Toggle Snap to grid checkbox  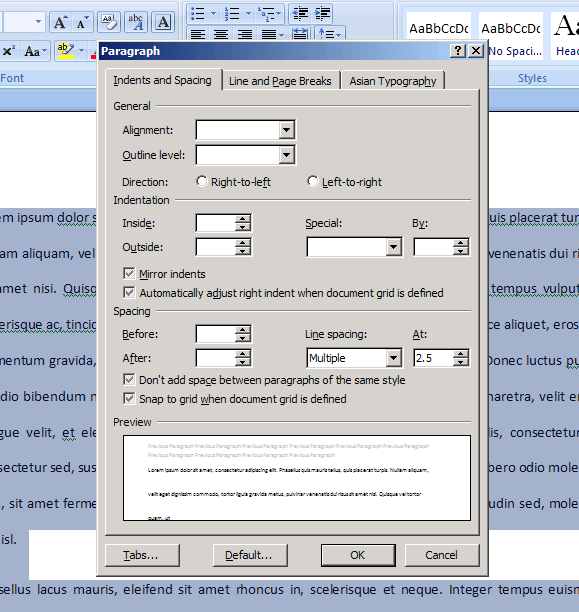click(129, 399)
